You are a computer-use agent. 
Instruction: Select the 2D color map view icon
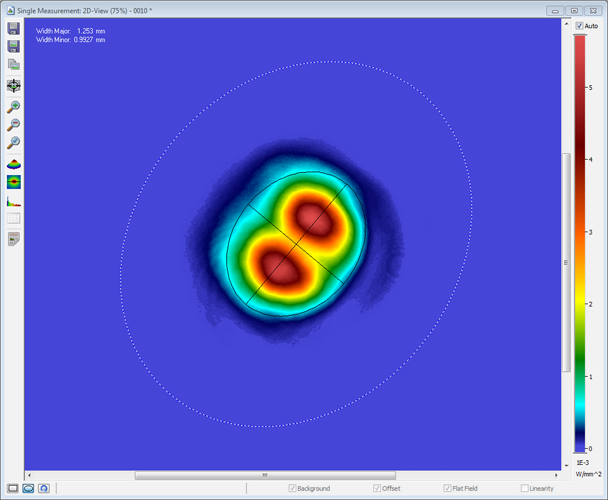point(14,182)
